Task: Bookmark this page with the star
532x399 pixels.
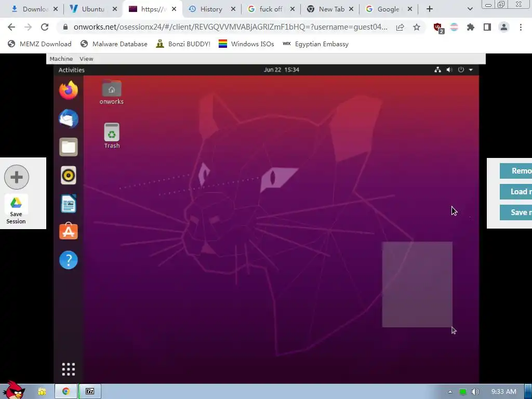Action: [417, 27]
